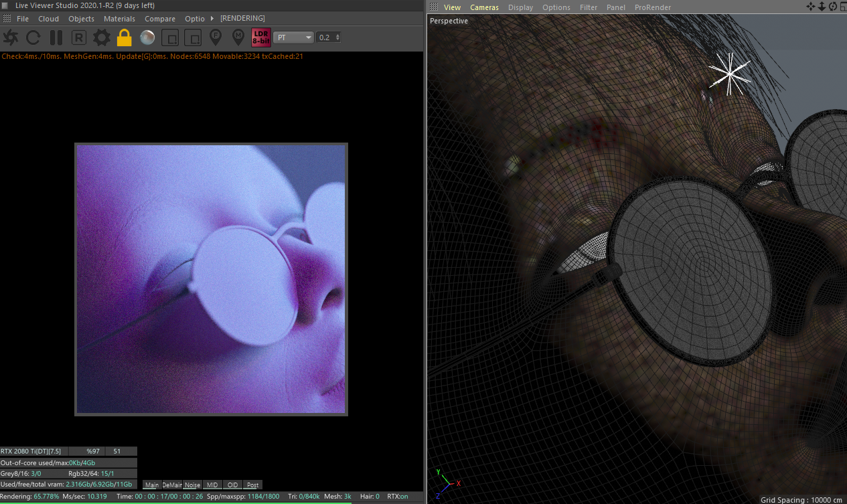Click the first film region square icon
847x504 pixels.
coord(171,37)
